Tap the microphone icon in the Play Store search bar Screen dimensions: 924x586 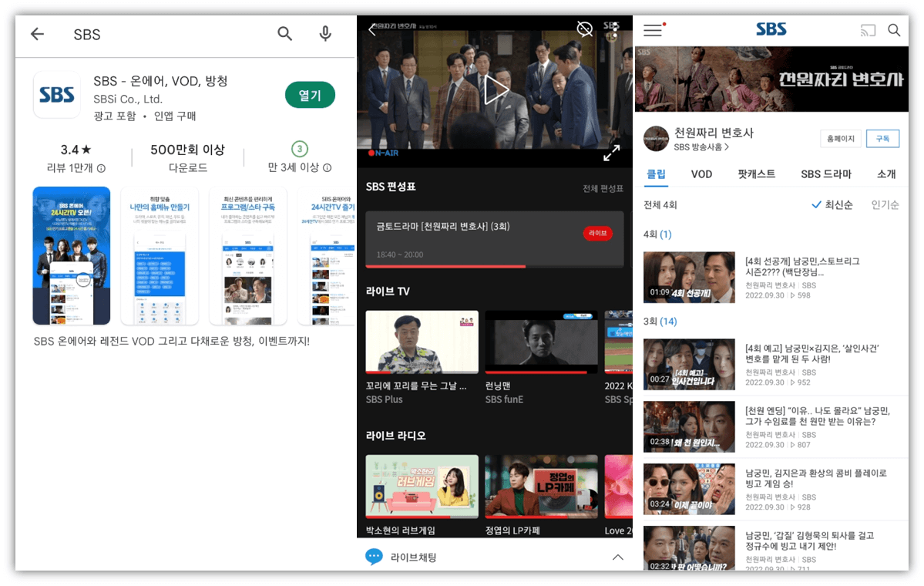tap(325, 34)
